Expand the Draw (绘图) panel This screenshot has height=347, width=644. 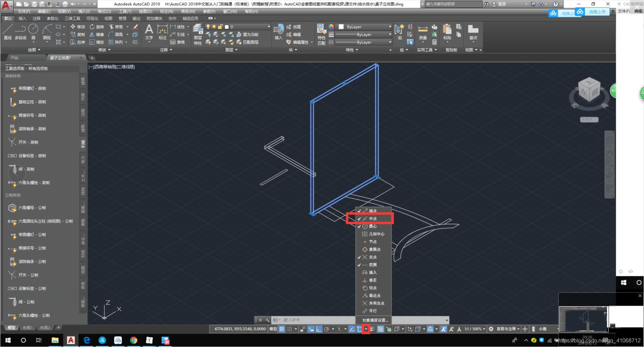(x=34, y=50)
